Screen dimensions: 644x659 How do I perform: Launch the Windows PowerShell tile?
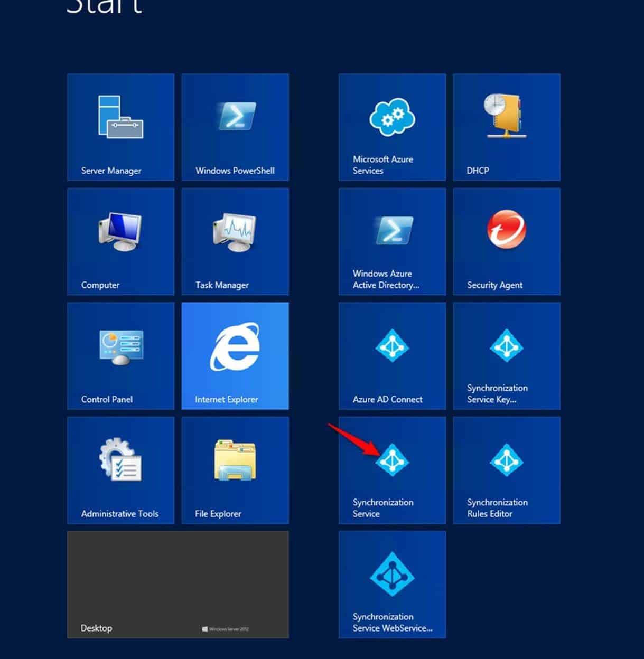(x=235, y=127)
